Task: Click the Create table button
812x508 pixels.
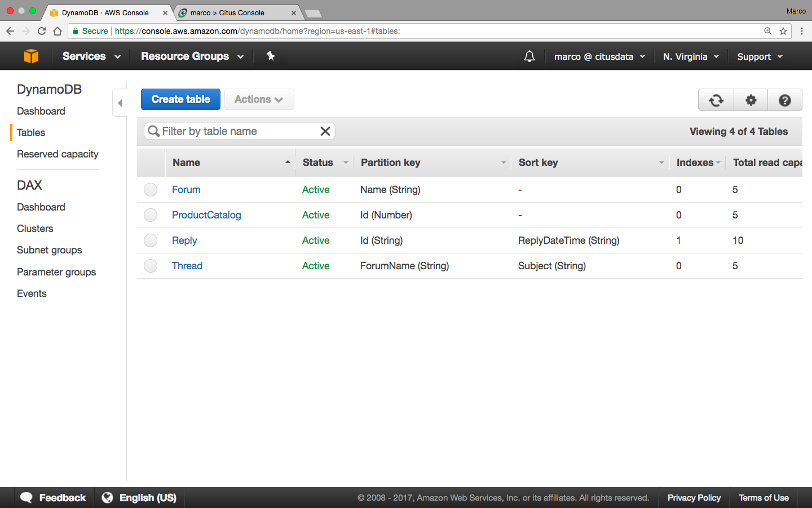Action: click(x=180, y=99)
